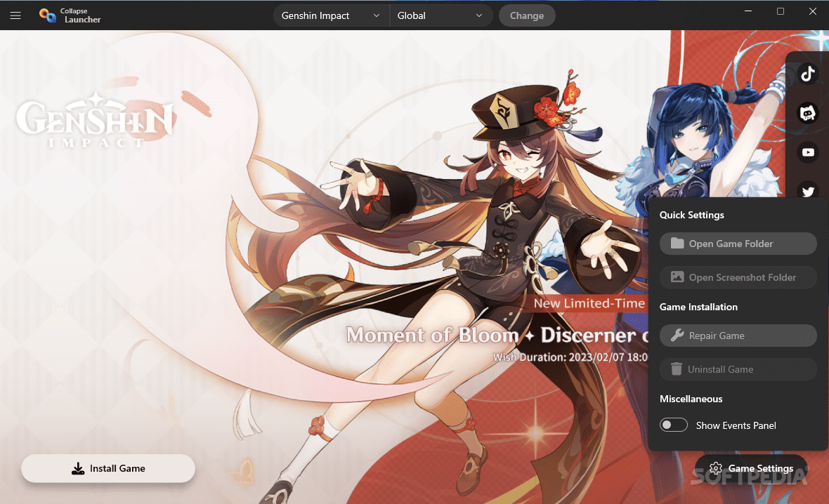Viewport: 829px width, 504px height.
Task: Click the Moment of Bloom banner text
Action: point(497,335)
